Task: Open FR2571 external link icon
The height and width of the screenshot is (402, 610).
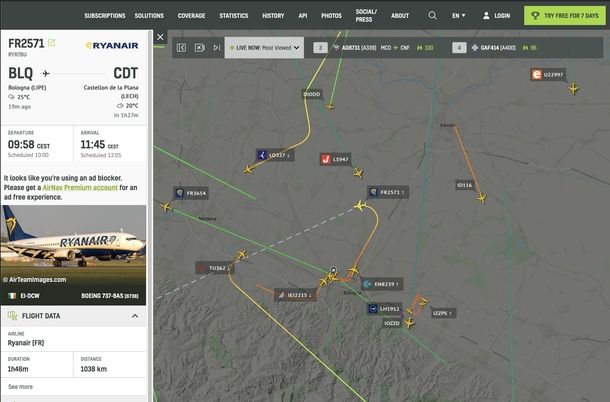Action: click(x=51, y=42)
